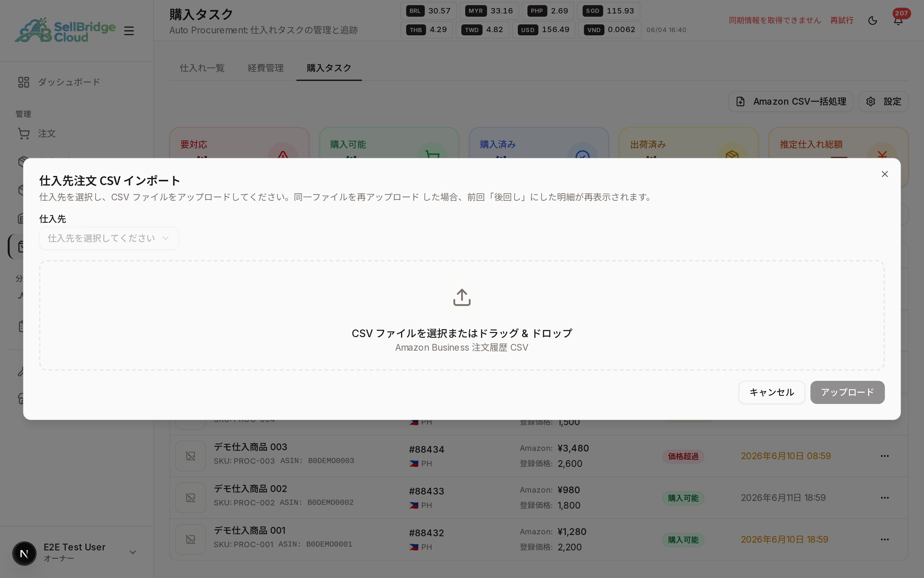Click the SGD 115.93 exchange rate chip
This screenshot has height=578, width=924.
[x=609, y=11]
